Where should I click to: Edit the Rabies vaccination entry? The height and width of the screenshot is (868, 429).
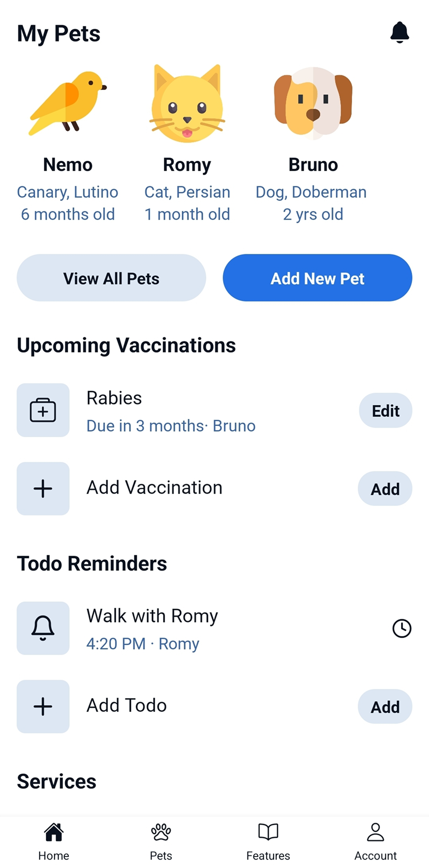(x=385, y=410)
